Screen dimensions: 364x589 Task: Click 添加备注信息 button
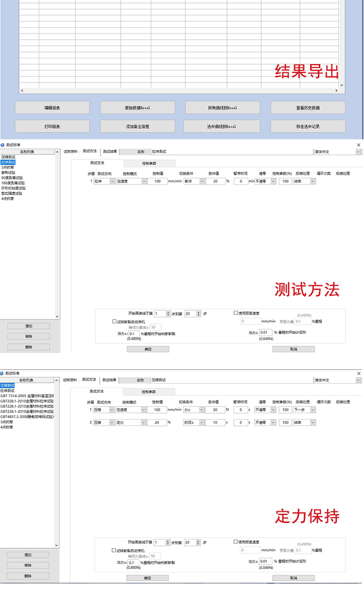(137, 126)
